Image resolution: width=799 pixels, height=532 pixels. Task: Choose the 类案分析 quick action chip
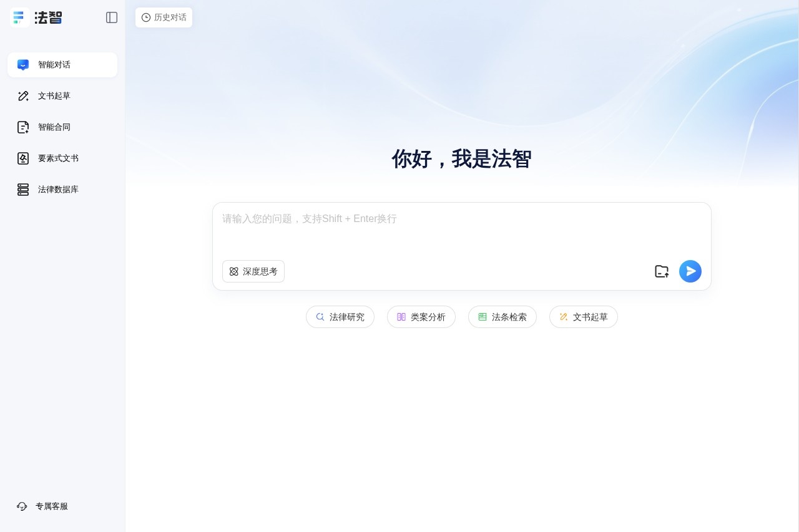pos(421,317)
